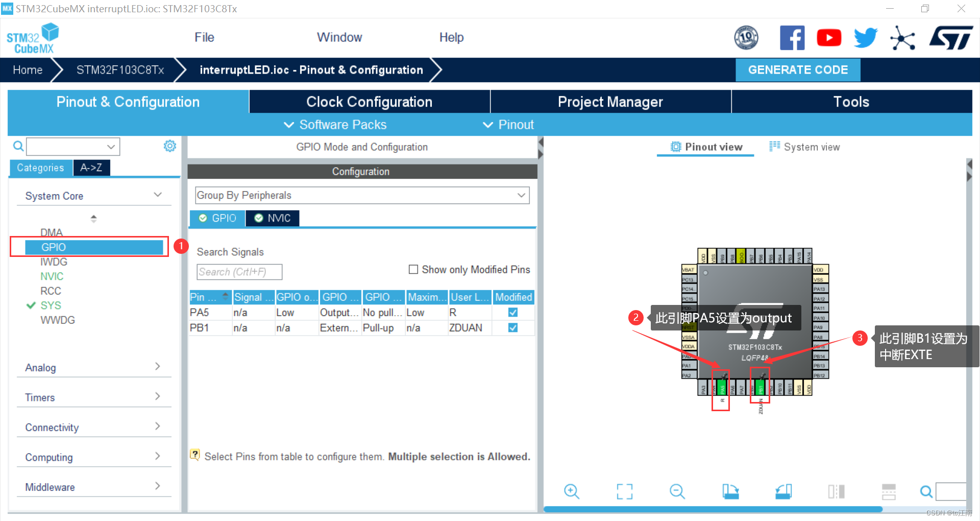The width and height of the screenshot is (980, 521).
Task: Rotate the chip view clockwise icon
Action: (x=730, y=491)
